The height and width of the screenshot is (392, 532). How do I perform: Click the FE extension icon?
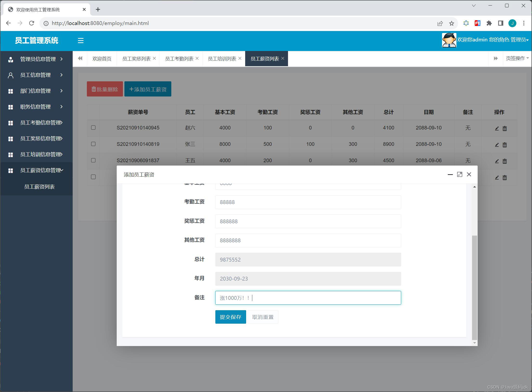click(477, 23)
